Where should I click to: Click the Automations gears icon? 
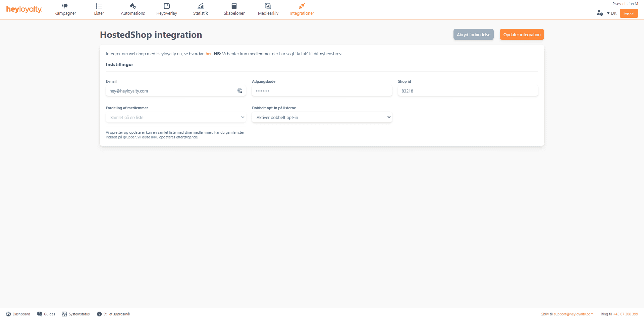[x=133, y=6]
